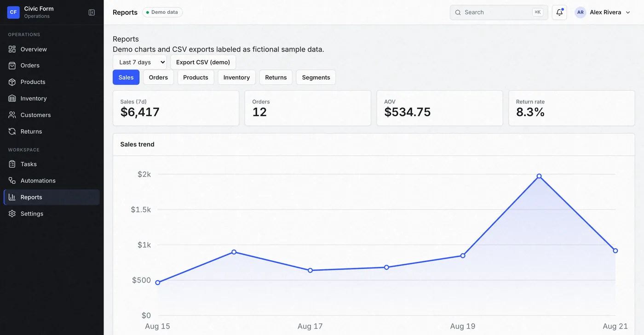Open Automations via the sidebar label
Image resolution: width=644 pixels, height=335 pixels.
pyautogui.click(x=38, y=181)
